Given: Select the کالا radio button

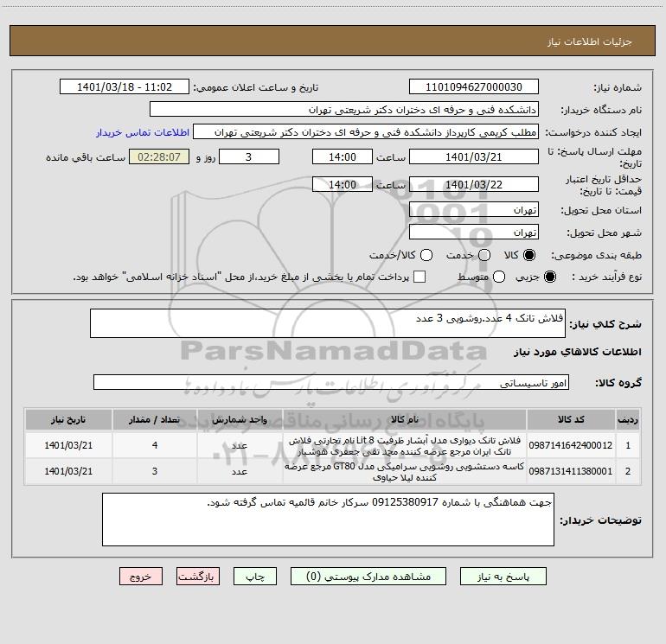Looking at the screenshot, I should (529, 255).
